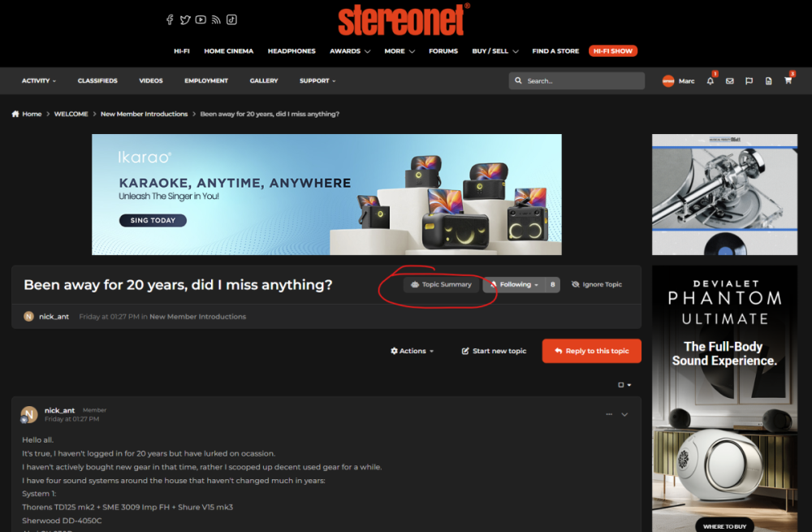812x532 pixels.
Task: View the shopping cart icon
Action: point(788,81)
